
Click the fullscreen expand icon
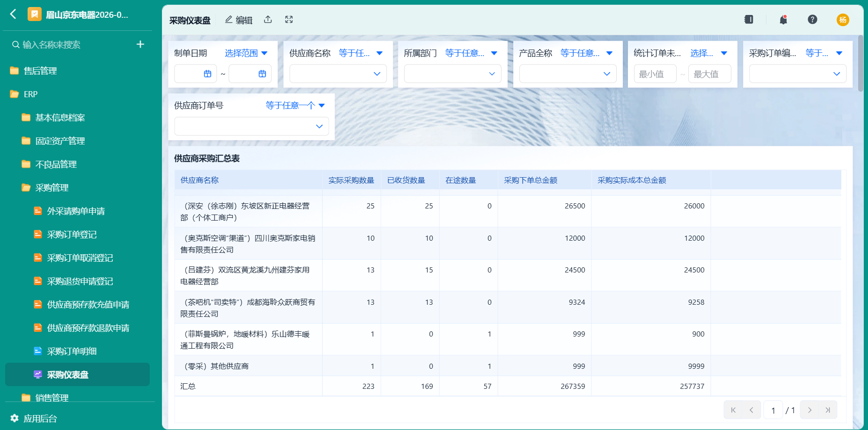click(x=289, y=20)
